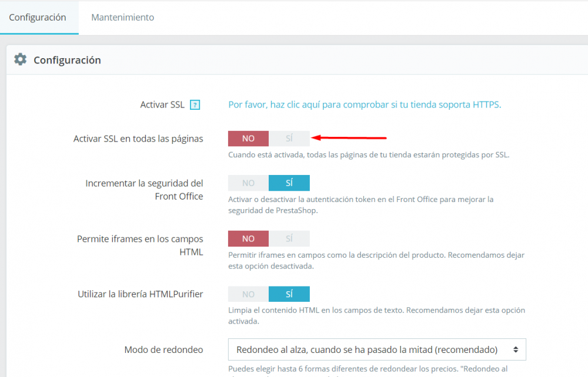The width and height of the screenshot is (588, 377).
Task: Open the HTTPS support check link
Action: coord(365,105)
